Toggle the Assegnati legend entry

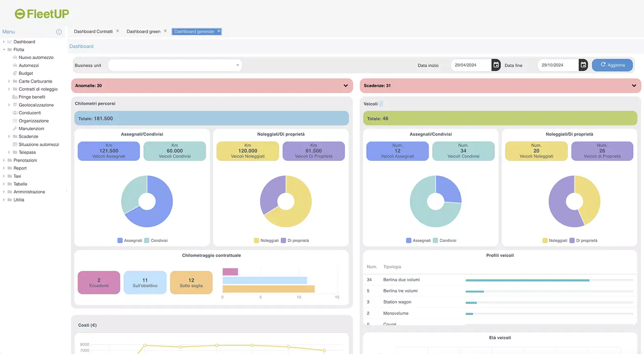pyautogui.click(x=130, y=240)
